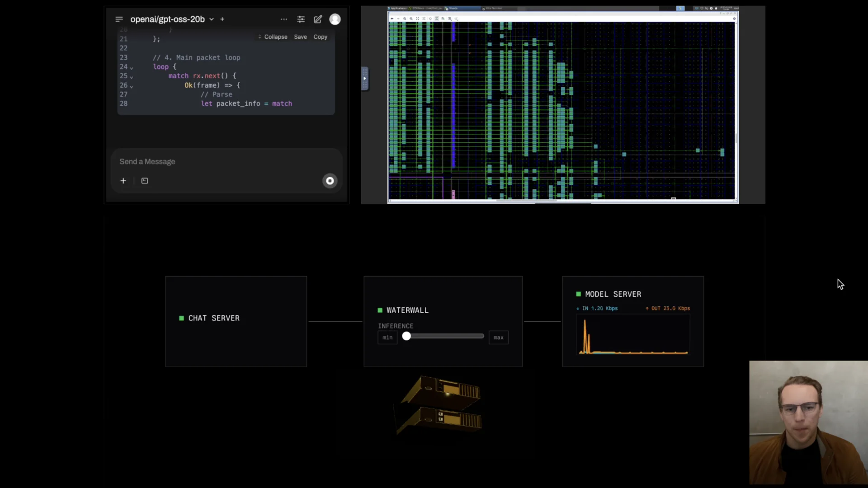868x488 pixels.
Task: Click the "CHAT SERVER" label
Action: tap(214, 318)
